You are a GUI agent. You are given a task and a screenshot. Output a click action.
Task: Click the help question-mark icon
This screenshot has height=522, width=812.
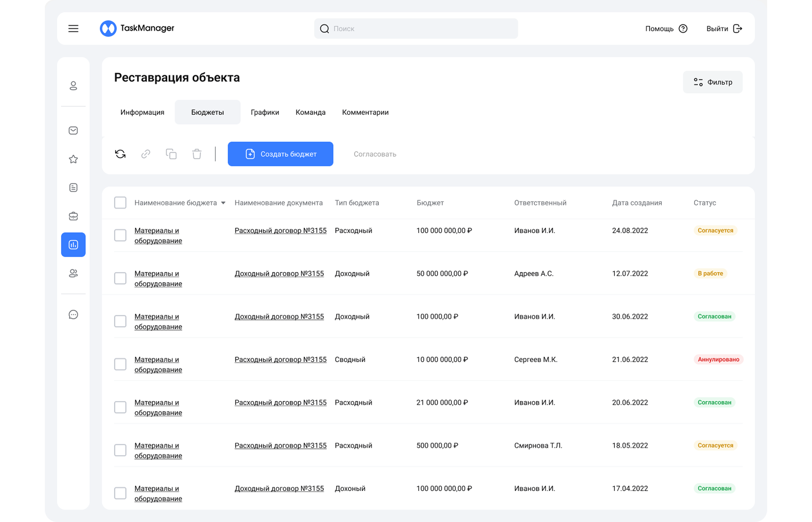683,28
